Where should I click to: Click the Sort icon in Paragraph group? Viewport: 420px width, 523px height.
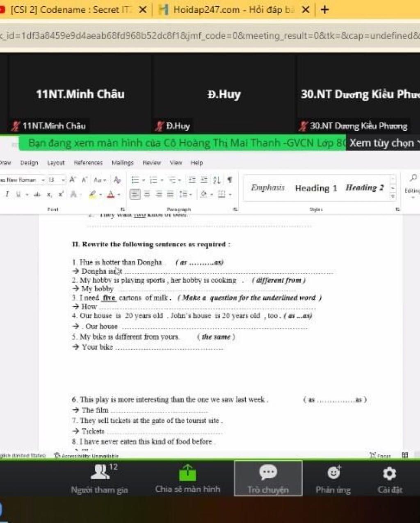click(217, 180)
